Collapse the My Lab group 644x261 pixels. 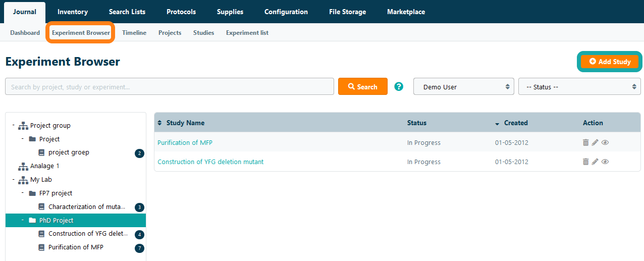coord(14,179)
